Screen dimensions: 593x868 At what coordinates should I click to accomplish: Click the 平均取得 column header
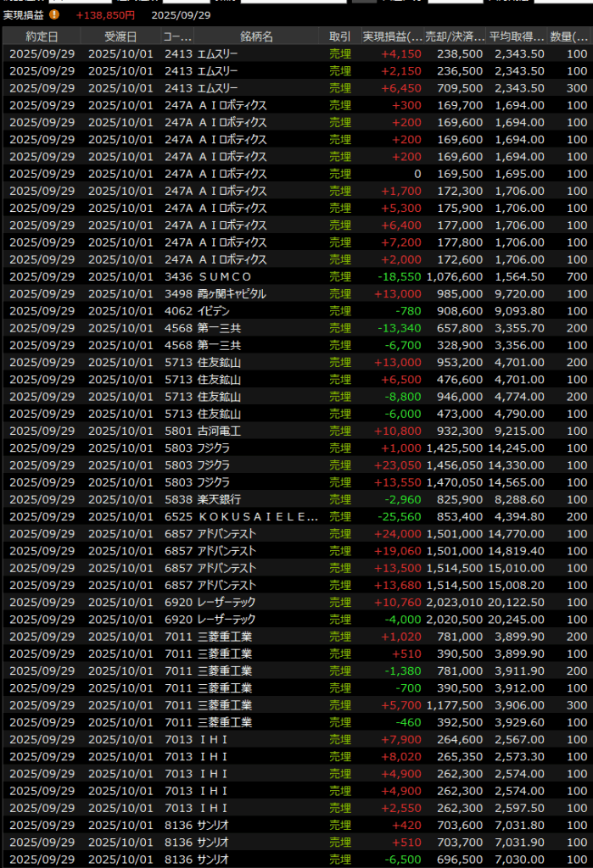click(x=516, y=36)
